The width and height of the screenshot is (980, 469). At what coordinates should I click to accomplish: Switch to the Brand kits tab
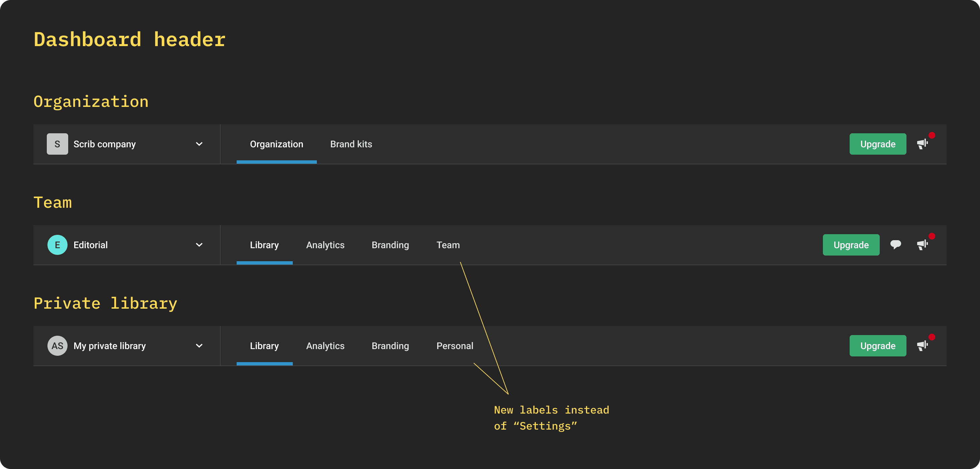(x=351, y=144)
